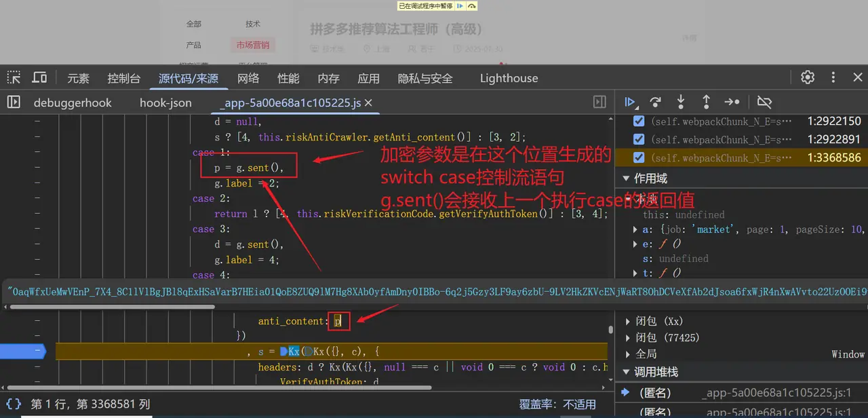Screen dimensions: 868x418
Task: Toggle the device toolbar
Action: pyautogui.click(x=39, y=77)
